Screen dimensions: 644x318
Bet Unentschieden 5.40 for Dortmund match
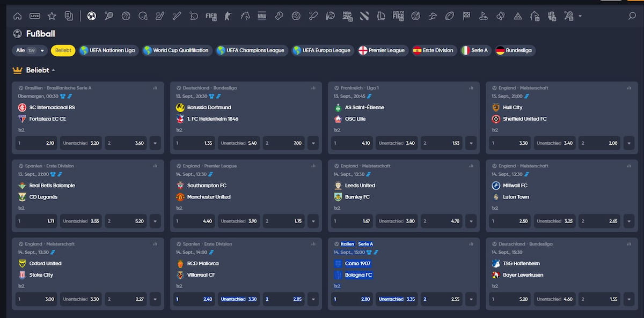click(238, 143)
